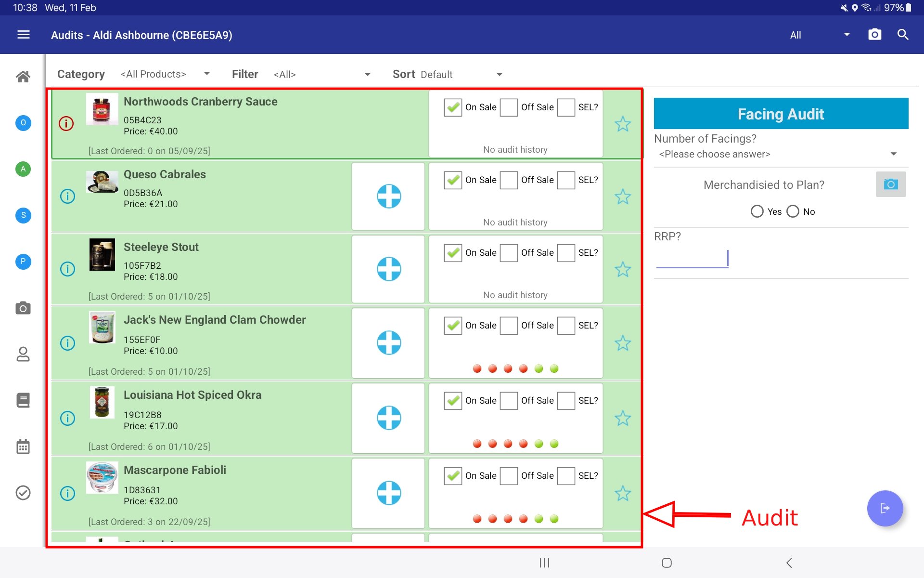
Task: Check Off Sale for Queso Cabrales
Action: [x=509, y=180]
